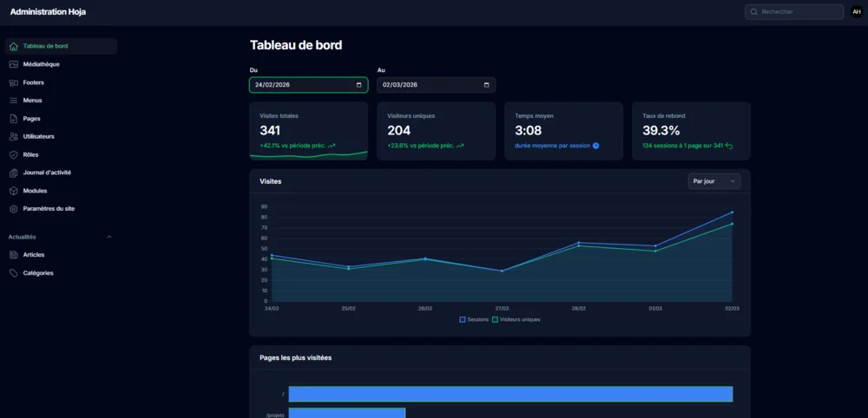
Task: Open calendar picker for Du date
Action: (x=358, y=85)
